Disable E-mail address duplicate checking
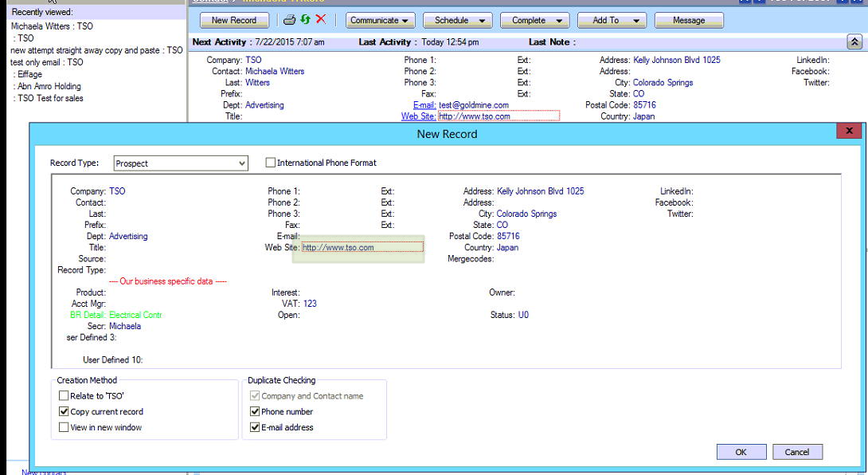Image resolution: width=868 pixels, height=475 pixels. (255, 426)
